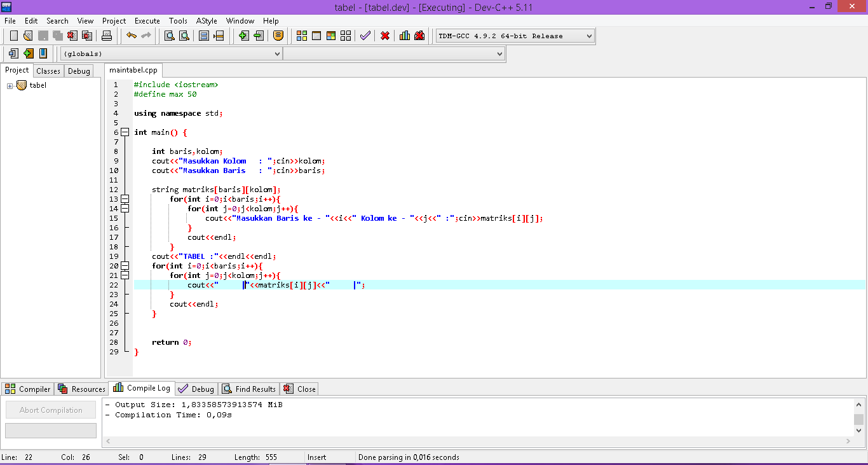Open the Compiler bottom tab
Viewport: 868px width, 465px height.
click(28, 389)
